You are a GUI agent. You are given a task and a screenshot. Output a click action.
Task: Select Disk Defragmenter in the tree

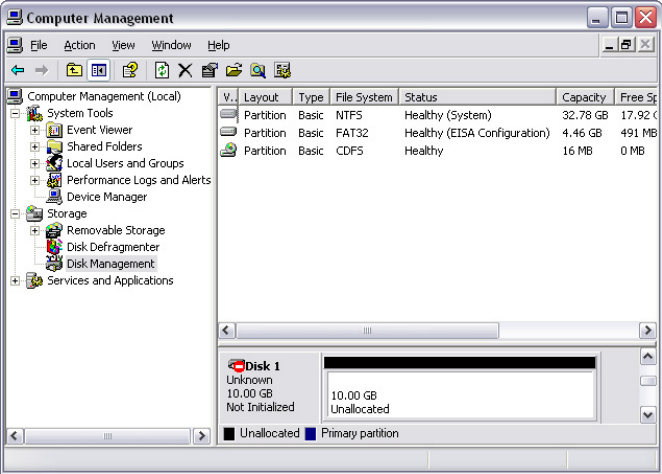[x=112, y=247]
